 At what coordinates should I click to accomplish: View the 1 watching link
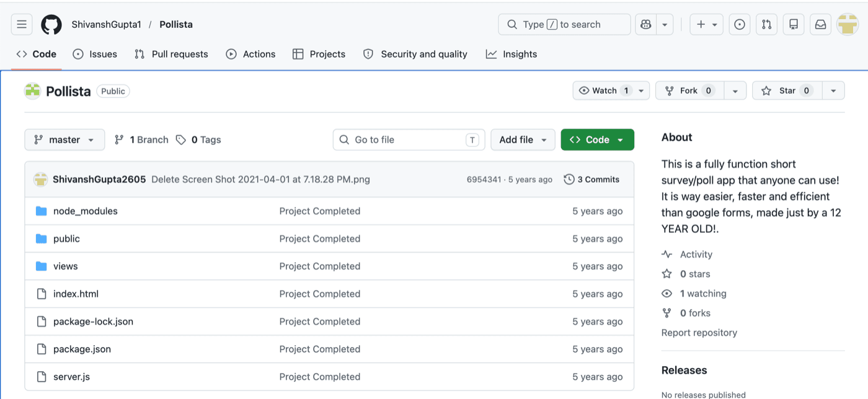pyautogui.click(x=694, y=294)
